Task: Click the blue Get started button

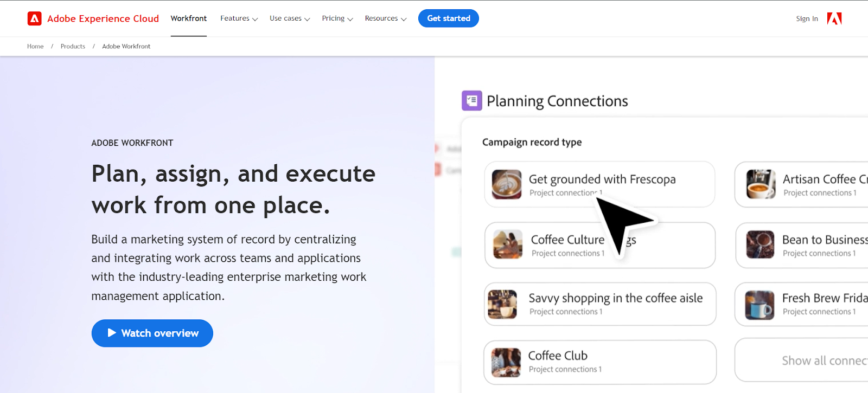Action: click(x=449, y=18)
